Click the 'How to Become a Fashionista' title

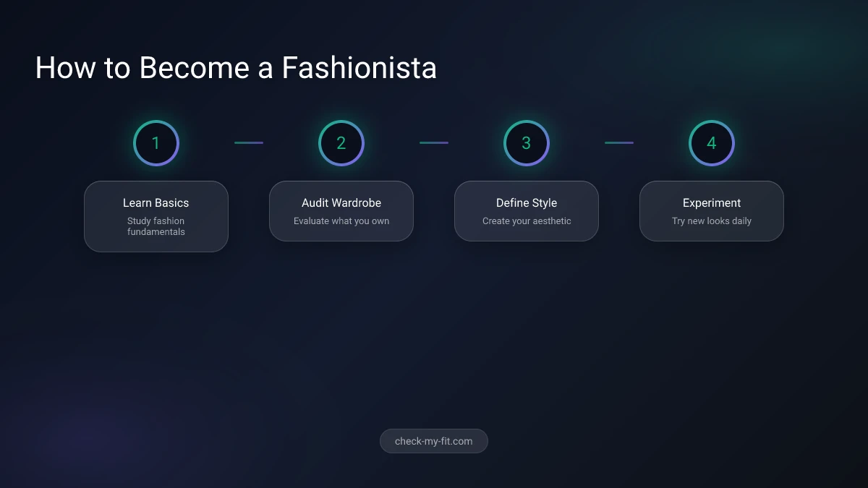tap(236, 67)
